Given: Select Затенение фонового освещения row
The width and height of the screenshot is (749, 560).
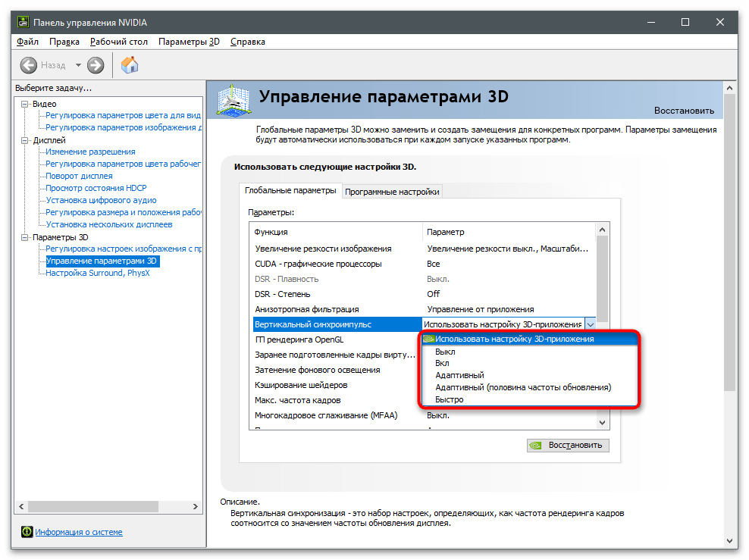Looking at the screenshot, I should [337, 370].
